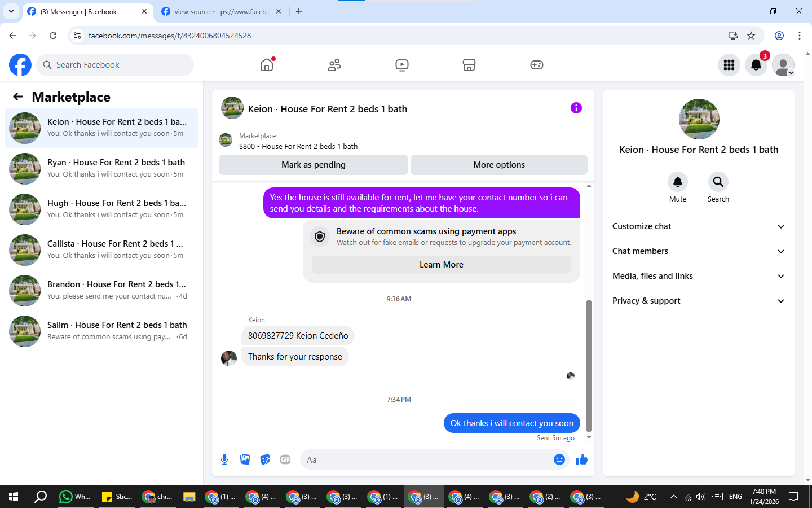Switch to the view-source tab
This screenshot has height=508, width=812.
tap(221, 11)
